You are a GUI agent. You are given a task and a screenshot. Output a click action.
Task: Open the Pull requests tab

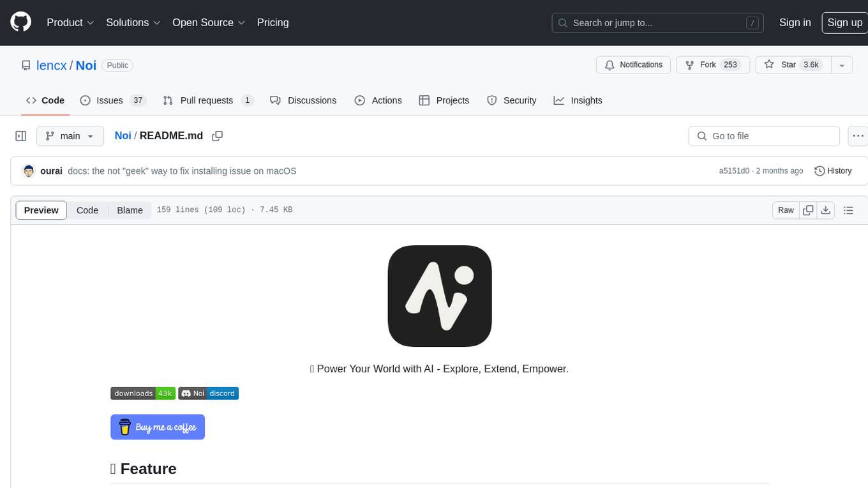pyautogui.click(x=208, y=100)
